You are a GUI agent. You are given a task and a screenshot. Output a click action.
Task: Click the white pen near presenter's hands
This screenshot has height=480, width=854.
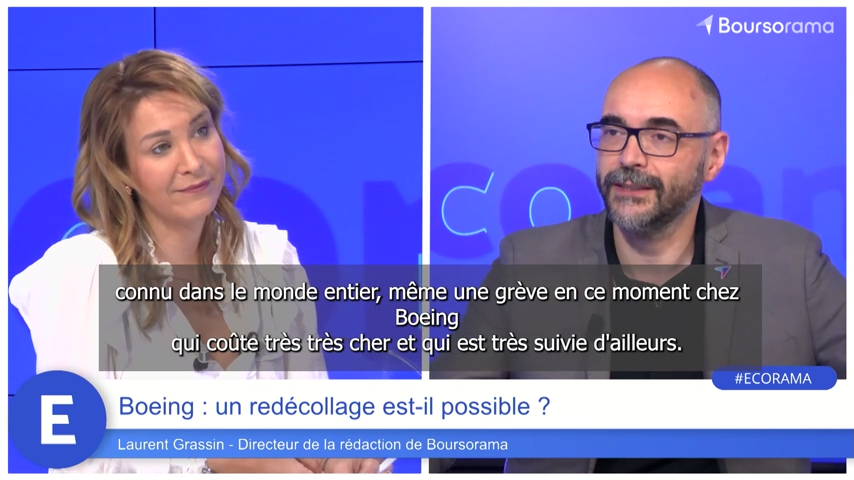pyautogui.click(x=386, y=465)
